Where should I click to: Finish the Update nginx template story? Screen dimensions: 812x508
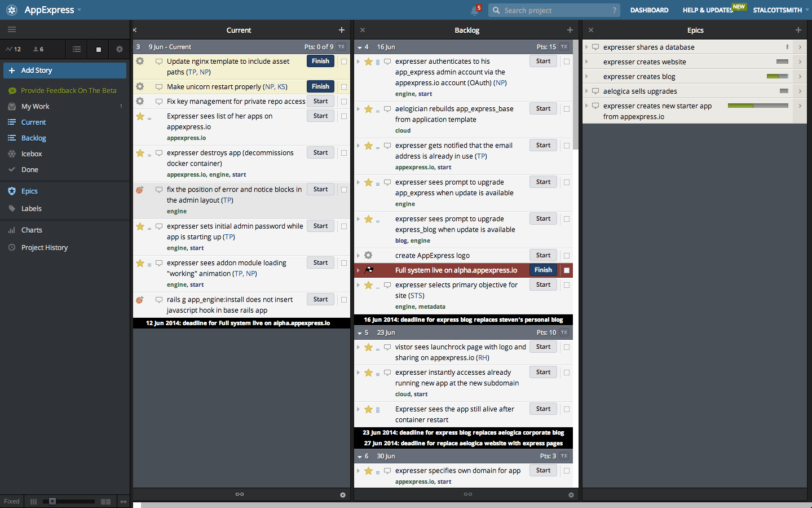pos(320,61)
